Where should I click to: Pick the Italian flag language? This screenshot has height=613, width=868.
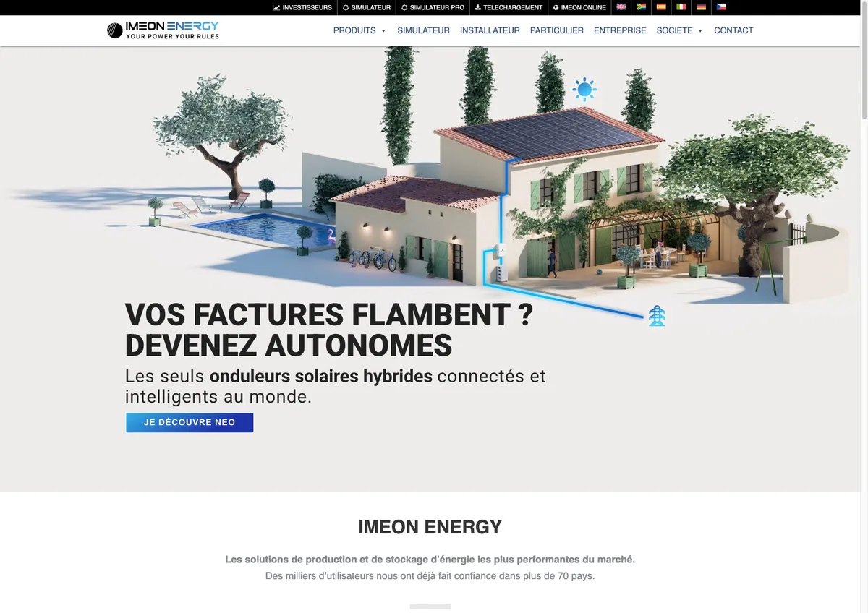[681, 7]
